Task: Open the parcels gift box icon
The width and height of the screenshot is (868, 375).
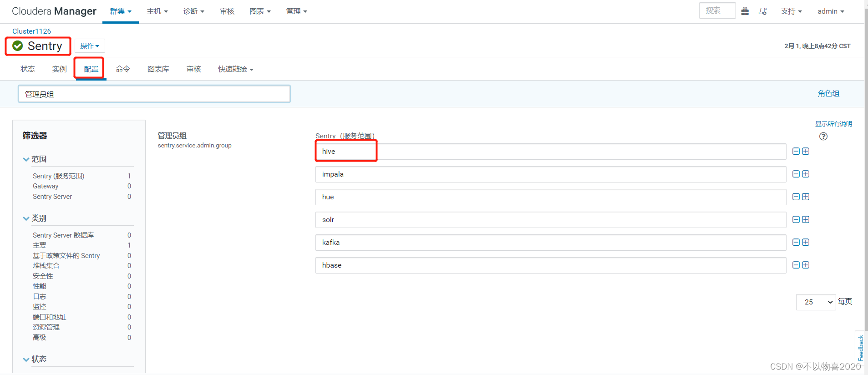Action: click(745, 11)
